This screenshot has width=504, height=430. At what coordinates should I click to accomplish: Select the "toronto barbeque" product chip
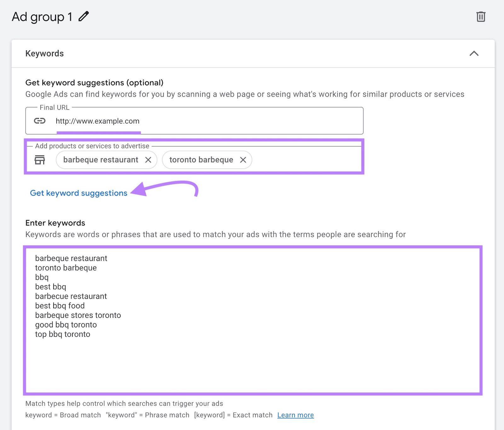coord(201,160)
